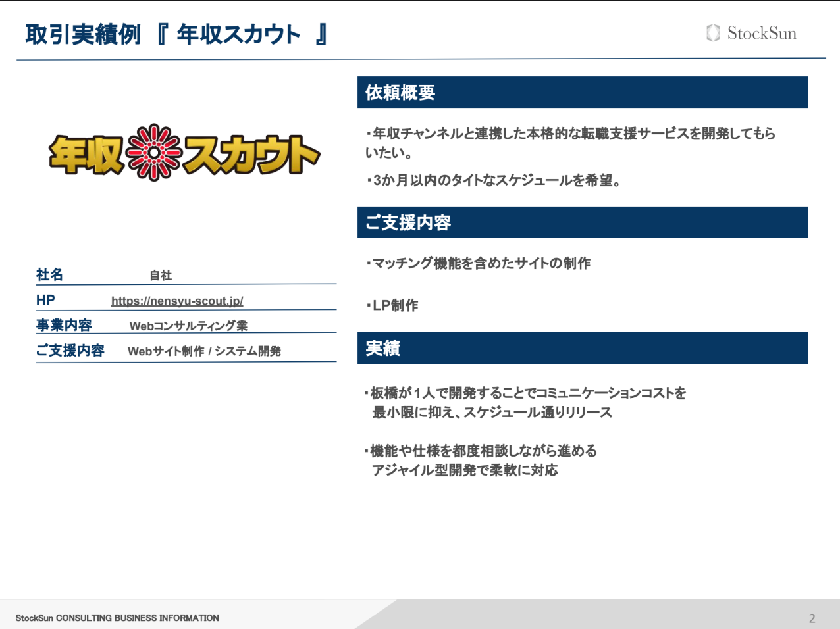Select the Webコンサルティング業 value
The width and height of the screenshot is (840, 629).
(x=188, y=326)
